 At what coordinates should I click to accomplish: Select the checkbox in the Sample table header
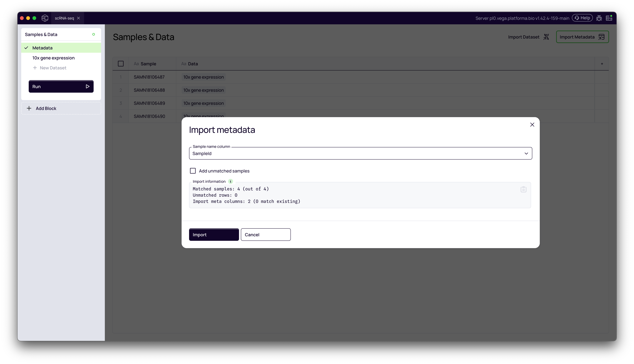[121, 63]
